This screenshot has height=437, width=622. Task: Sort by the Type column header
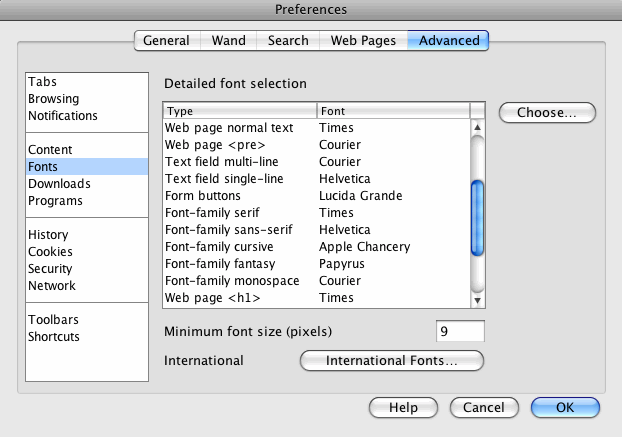tap(240, 111)
